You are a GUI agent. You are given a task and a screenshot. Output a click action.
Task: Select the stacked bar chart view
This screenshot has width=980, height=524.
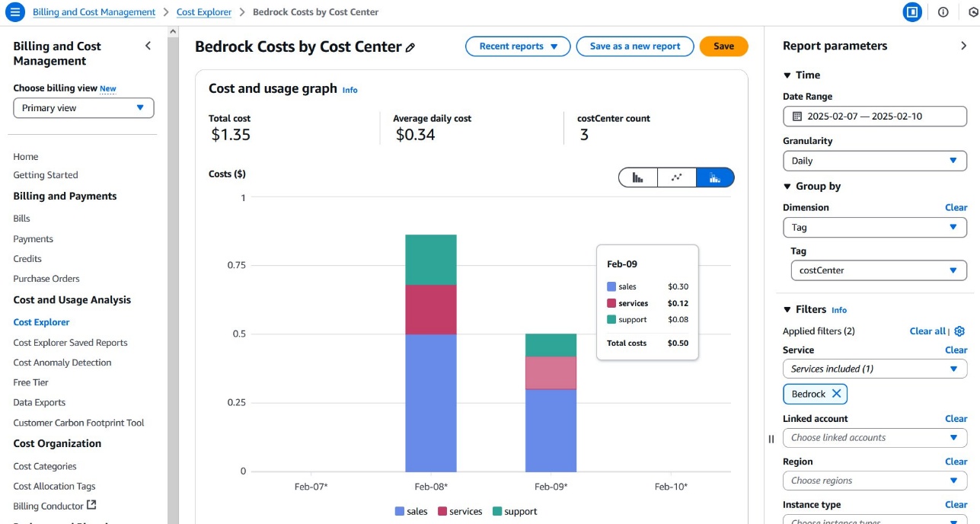[x=714, y=177]
